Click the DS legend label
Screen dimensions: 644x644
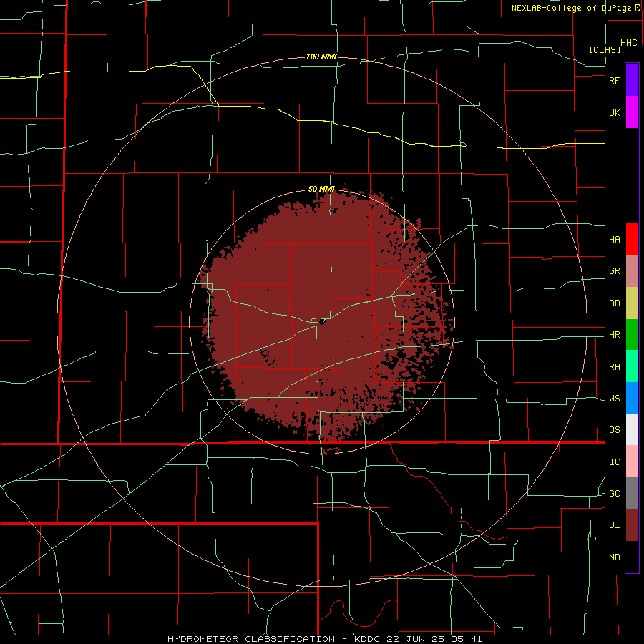pos(614,430)
